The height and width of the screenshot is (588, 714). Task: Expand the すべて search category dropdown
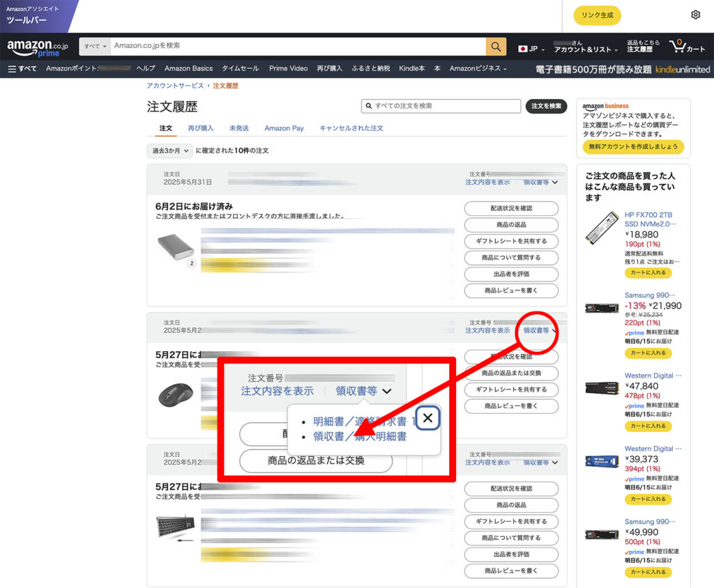(95, 47)
